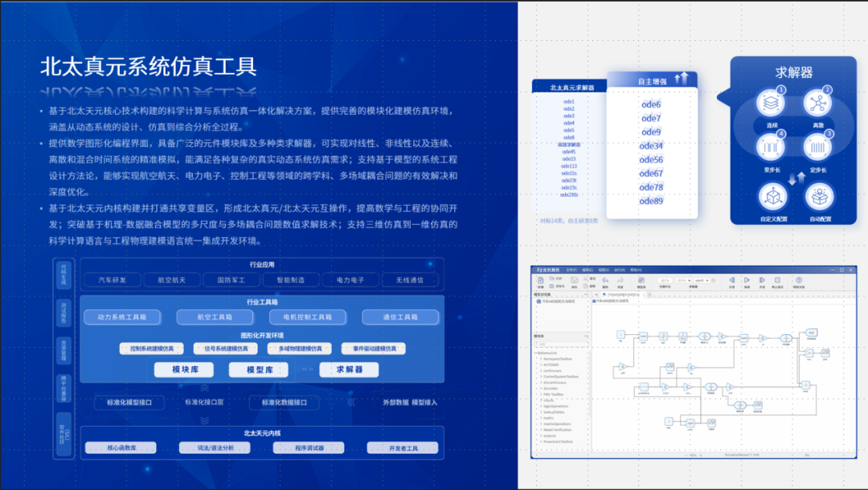868x490 pixels.
Task: Click the Undo arrow in the toolbar
Action: tap(606, 280)
